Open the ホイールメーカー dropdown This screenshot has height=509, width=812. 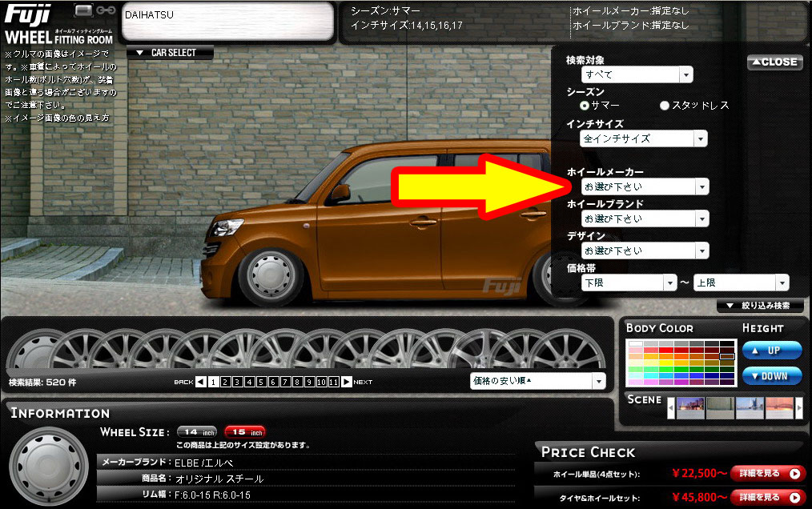click(x=645, y=186)
